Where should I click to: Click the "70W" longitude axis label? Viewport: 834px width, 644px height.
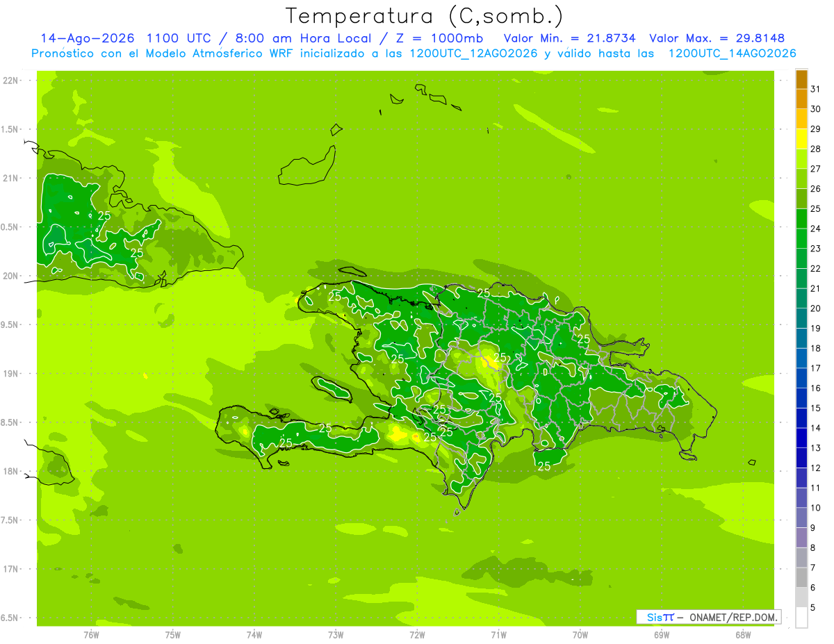pos(580,634)
